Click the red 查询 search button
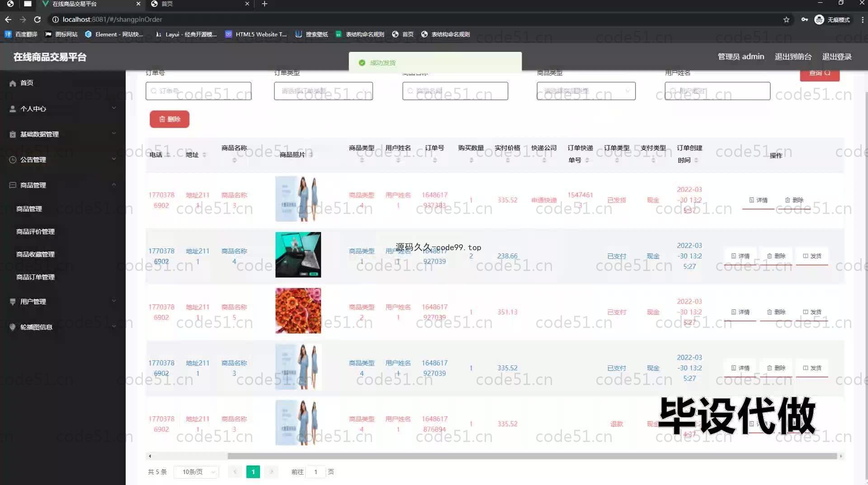Image resolution: width=868 pixels, height=485 pixels. tap(820, 74)
